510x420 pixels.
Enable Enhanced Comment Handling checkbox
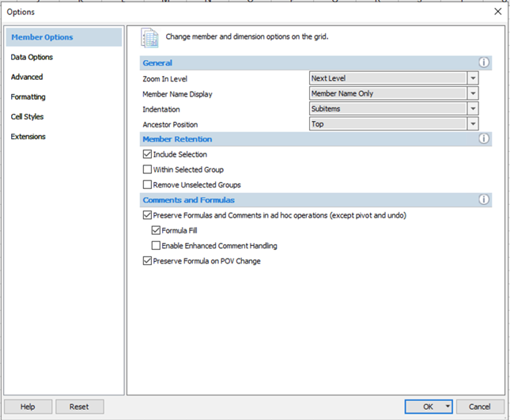click(x=156, y=245)
